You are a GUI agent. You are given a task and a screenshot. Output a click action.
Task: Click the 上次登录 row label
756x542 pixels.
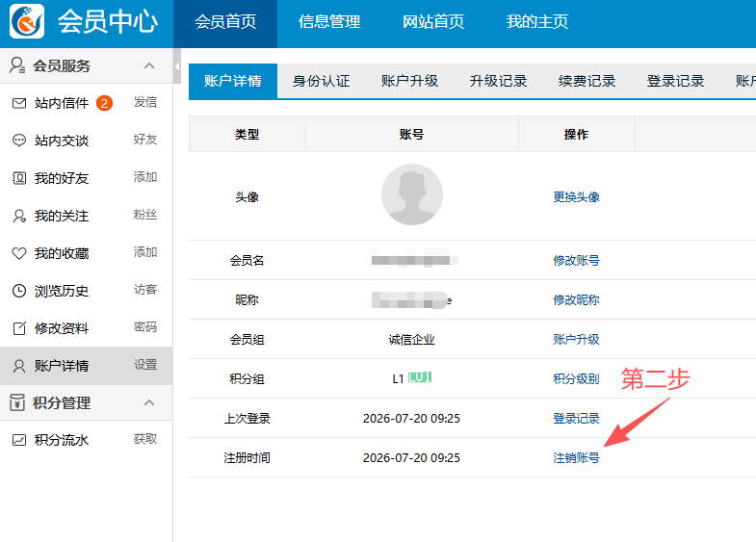(x=247, y=419)
